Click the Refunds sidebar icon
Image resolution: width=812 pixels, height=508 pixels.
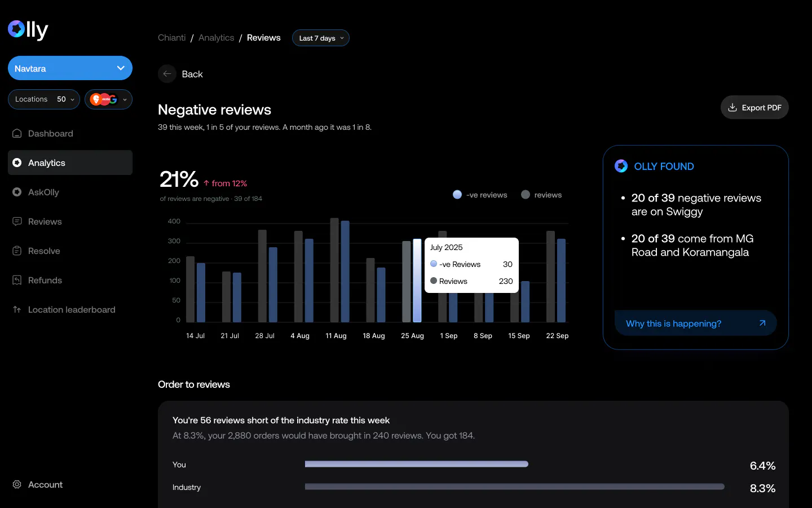pos(17,280)
